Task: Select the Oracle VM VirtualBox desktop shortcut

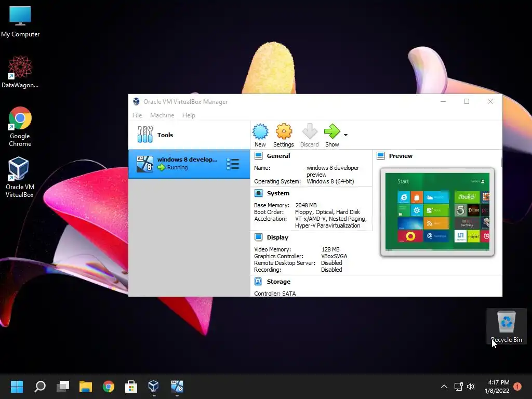Action: click(19, 177)
